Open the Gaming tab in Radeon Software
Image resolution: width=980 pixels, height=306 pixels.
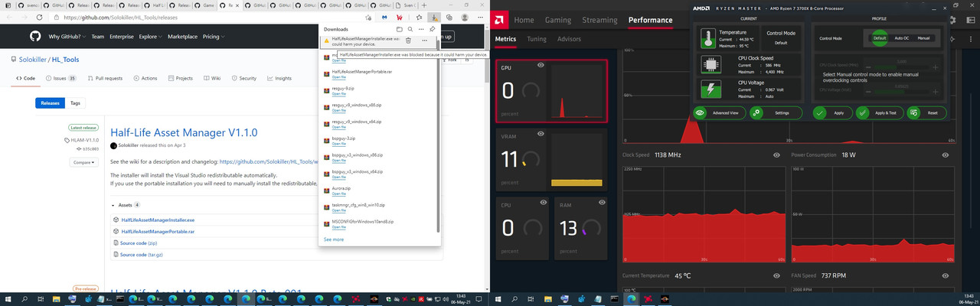point(557,20)
